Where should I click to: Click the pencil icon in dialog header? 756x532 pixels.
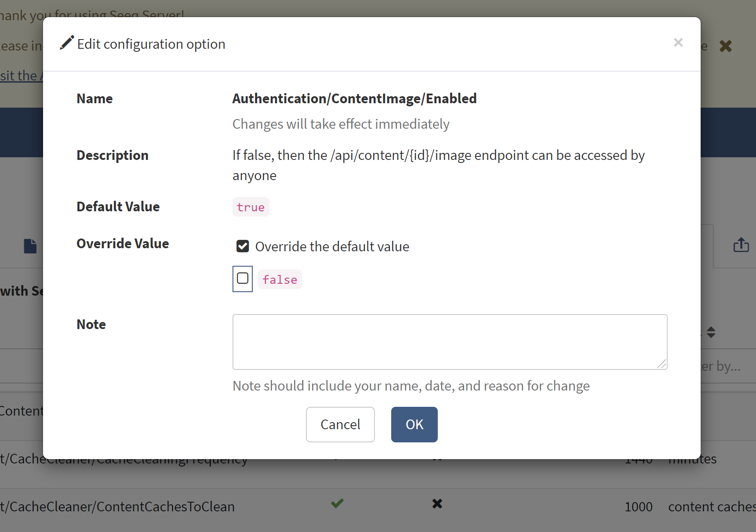[x=67, y=43]
